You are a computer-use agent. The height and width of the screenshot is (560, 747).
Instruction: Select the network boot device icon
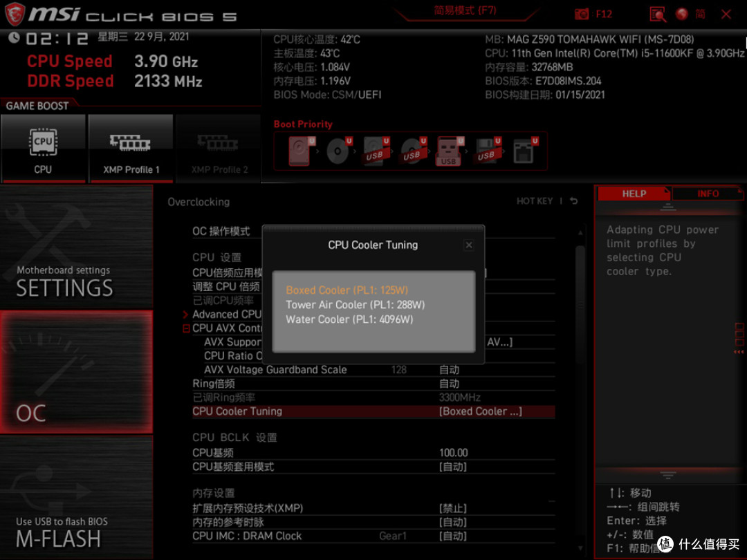tap(524, 151)
